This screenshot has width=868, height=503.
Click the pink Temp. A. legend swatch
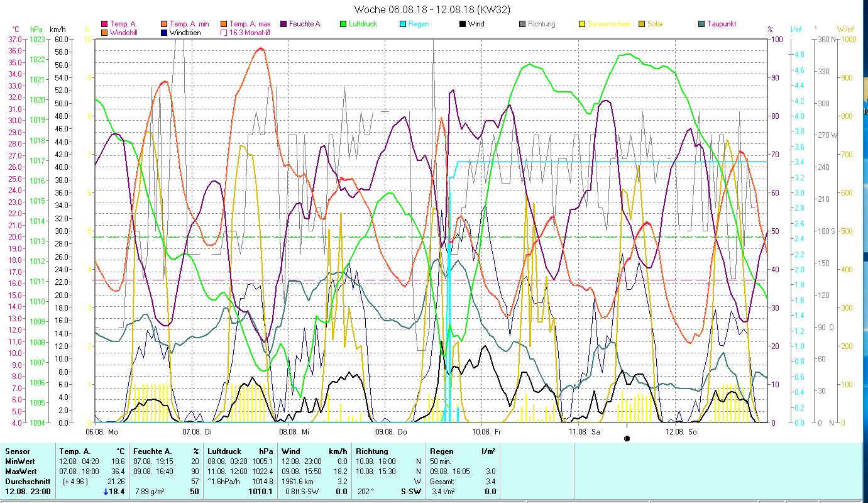click(x=104, y=25)
